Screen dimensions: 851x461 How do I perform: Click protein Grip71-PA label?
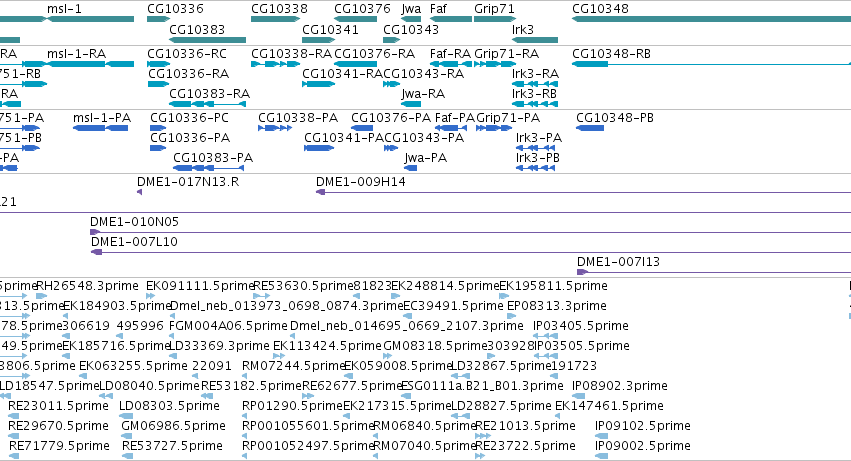[x=508, y=118]
